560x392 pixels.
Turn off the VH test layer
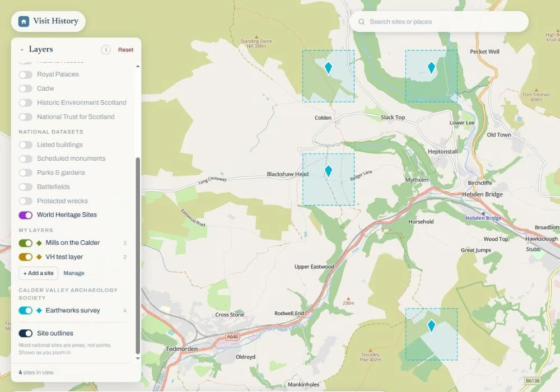(x=25, y=257)
